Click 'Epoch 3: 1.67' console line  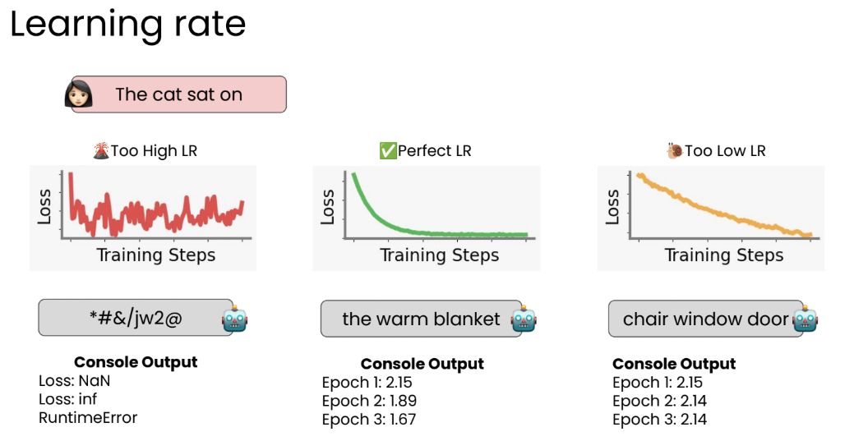coord(369,419)
